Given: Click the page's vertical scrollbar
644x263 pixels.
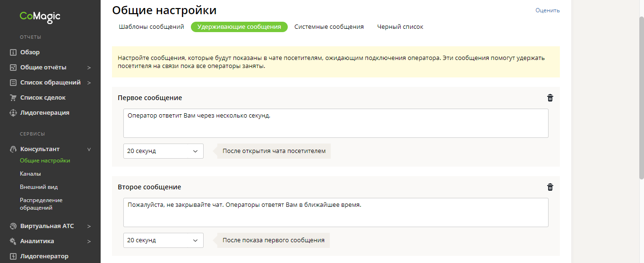Looking at the screenshot, I should coord(641,94).
